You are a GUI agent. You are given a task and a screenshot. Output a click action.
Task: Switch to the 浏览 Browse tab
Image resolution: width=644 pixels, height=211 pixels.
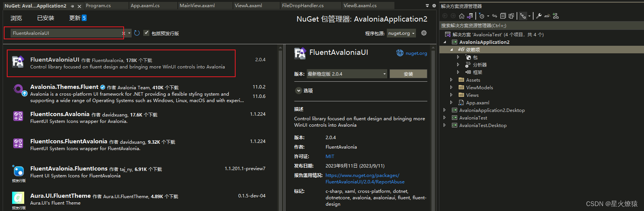(16, 18)
